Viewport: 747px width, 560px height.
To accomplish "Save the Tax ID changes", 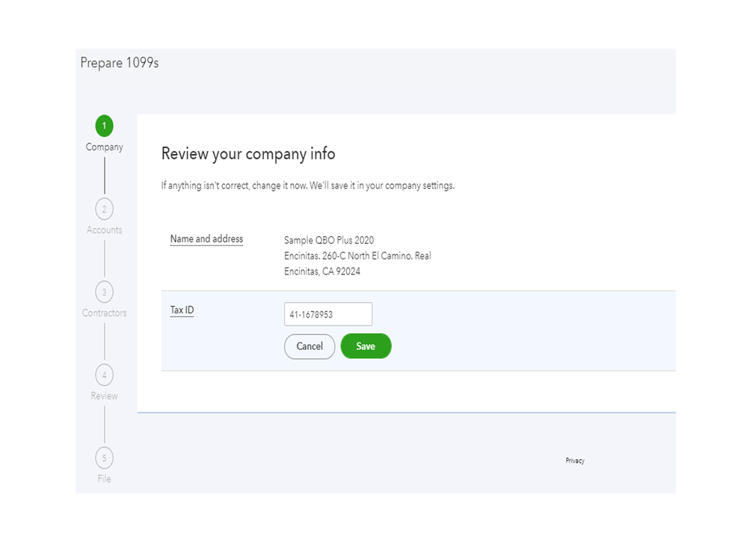I will coord(366,346).
